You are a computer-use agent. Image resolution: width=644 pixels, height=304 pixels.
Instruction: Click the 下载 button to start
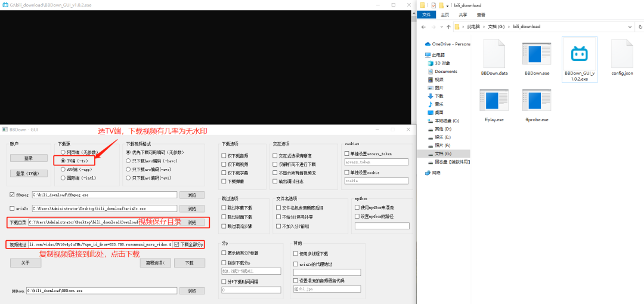[190, 263]
